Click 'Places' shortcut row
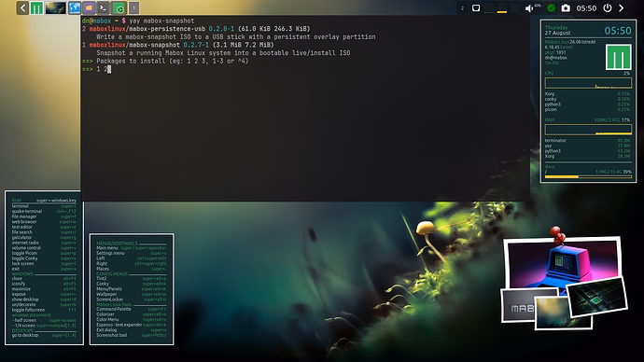The height and width of the screenshot is (362, 644). (132, 269)
